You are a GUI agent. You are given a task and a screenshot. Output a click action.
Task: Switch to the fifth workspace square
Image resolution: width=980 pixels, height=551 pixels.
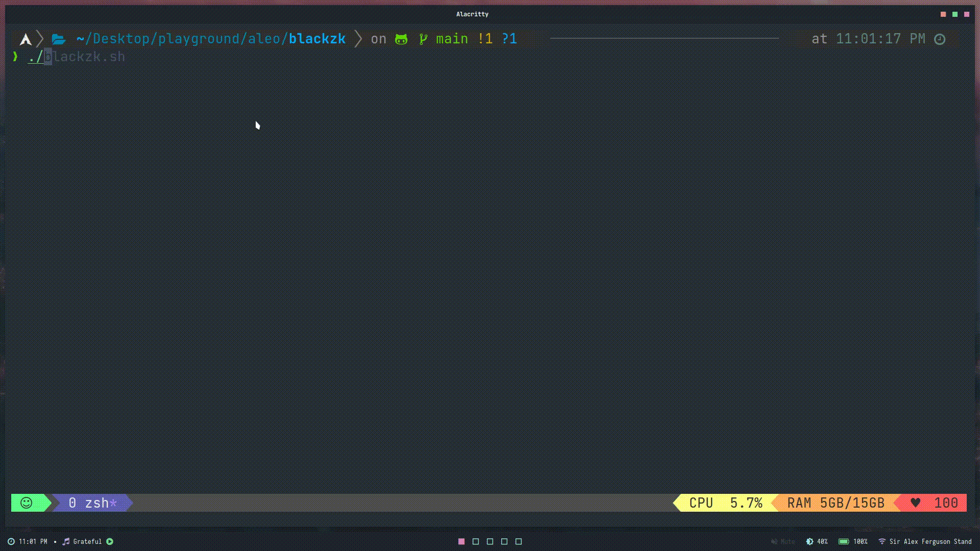point(519,541)
